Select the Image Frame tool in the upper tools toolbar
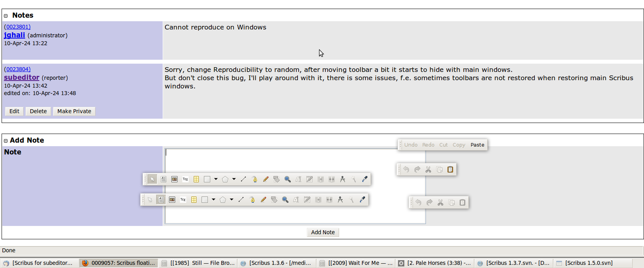The image size is (644, 268). coord(174,179)
